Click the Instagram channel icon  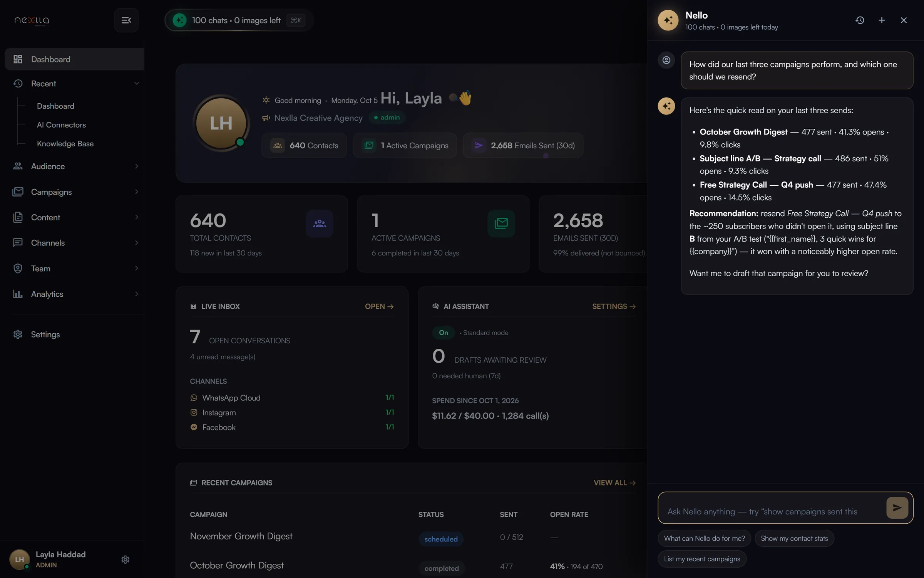[x=194, y=412]
